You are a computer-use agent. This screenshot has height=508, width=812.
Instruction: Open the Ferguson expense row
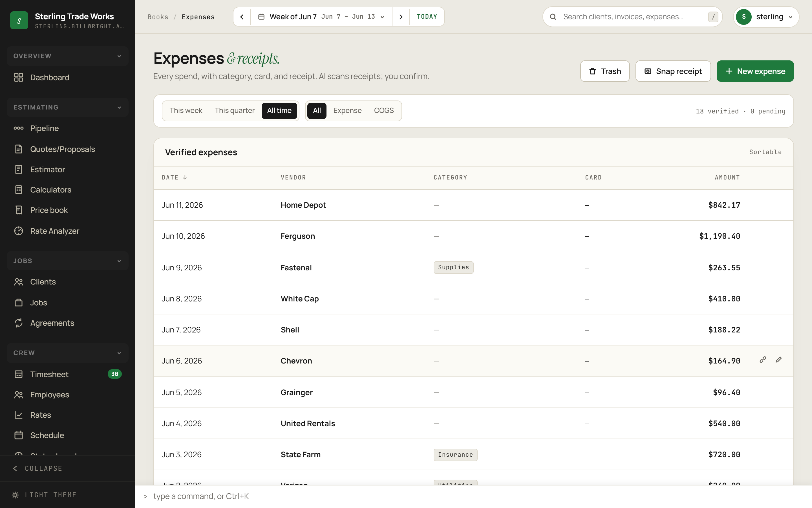473,236
